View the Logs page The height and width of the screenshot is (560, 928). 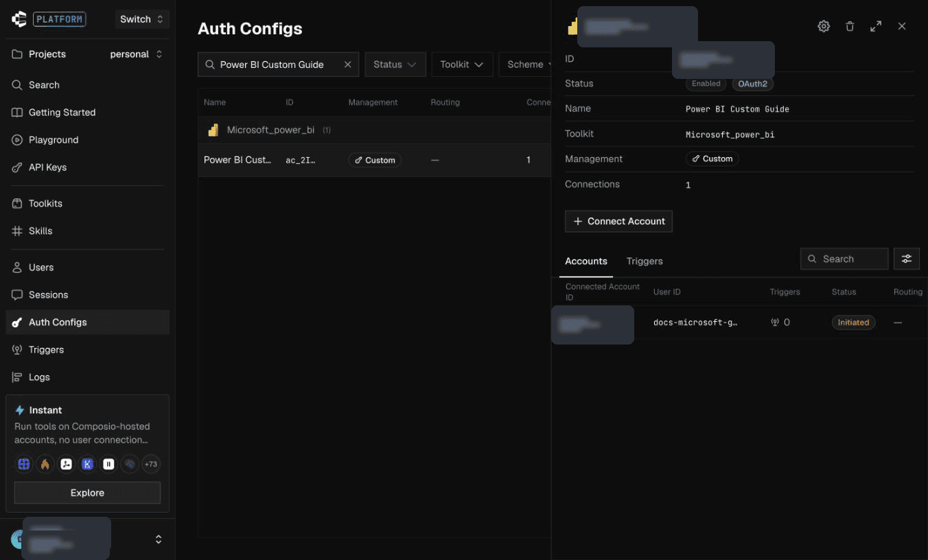[88, 377]
